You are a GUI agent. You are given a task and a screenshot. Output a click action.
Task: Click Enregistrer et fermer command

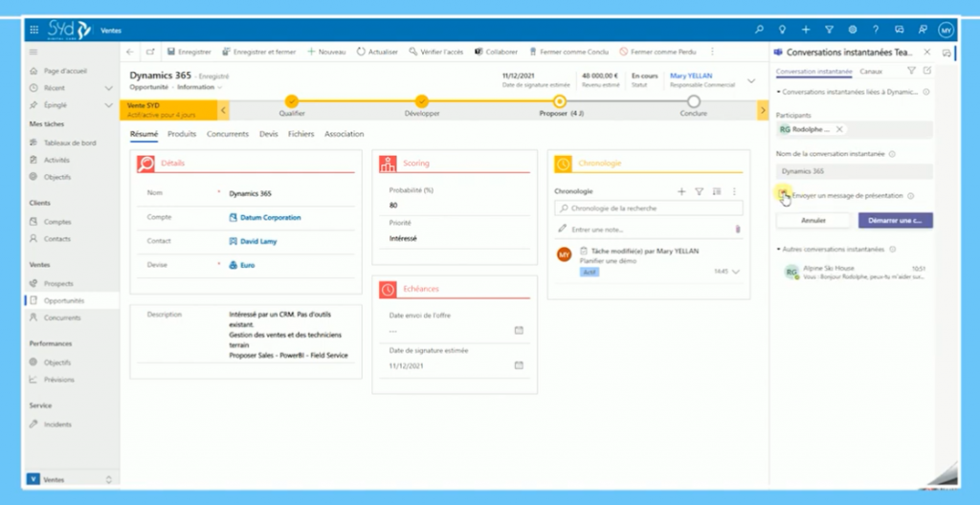click(259, 52)
